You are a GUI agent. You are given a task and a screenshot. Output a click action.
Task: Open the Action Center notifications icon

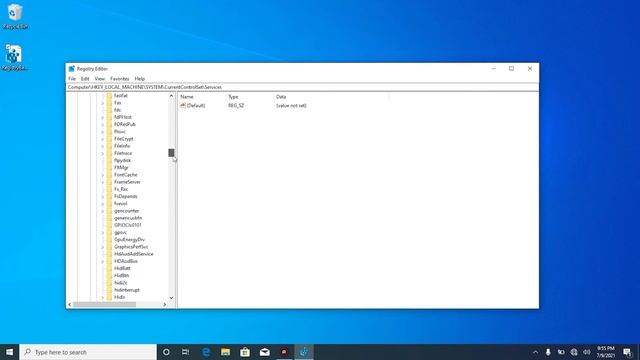click(x=628, y=352)
